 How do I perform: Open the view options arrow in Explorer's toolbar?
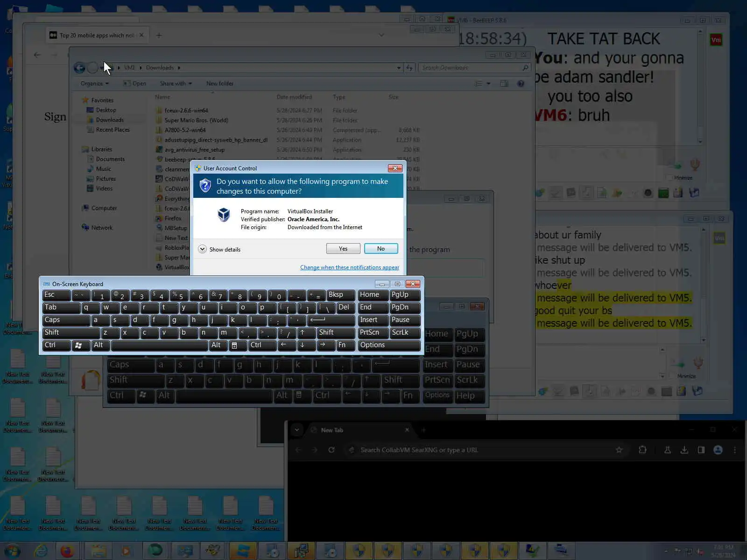(489, 84)
